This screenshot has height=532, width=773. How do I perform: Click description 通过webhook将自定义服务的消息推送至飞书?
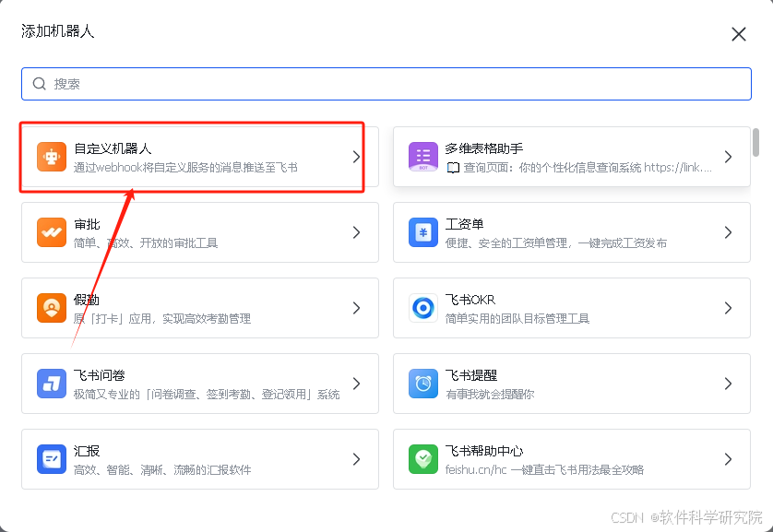click(x=185, y=168)
